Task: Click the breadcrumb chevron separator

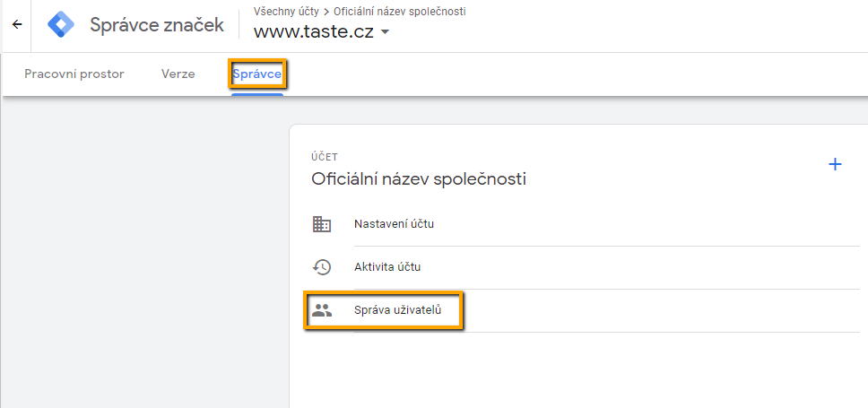Action: point(326,12)
